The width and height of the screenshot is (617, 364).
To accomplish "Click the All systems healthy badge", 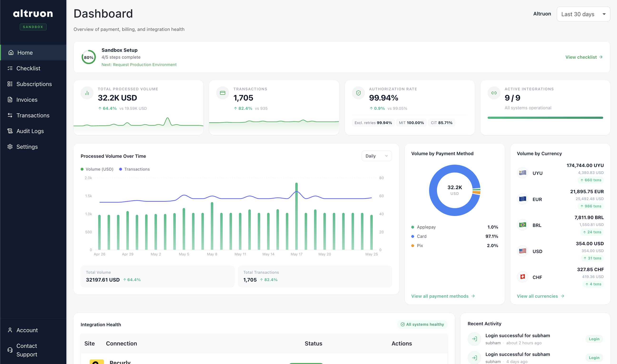I will [x=422, y=324].
